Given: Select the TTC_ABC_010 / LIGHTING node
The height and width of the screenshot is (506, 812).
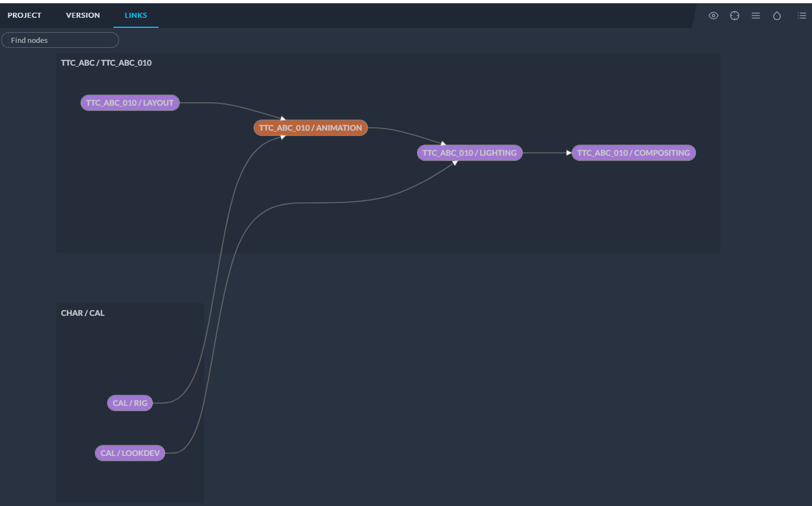Looking at the screenshot, I should [469, 153].
